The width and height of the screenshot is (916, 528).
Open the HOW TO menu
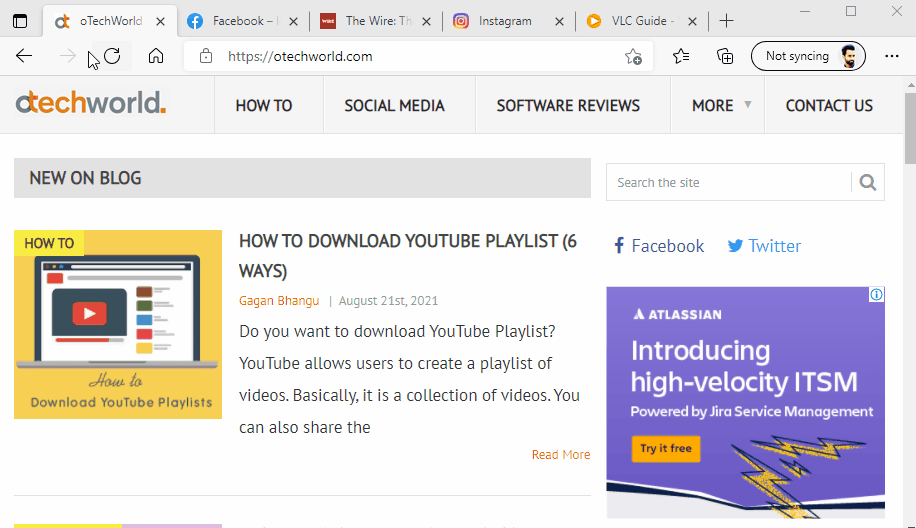pyautogui.click(x=263, y=106)
